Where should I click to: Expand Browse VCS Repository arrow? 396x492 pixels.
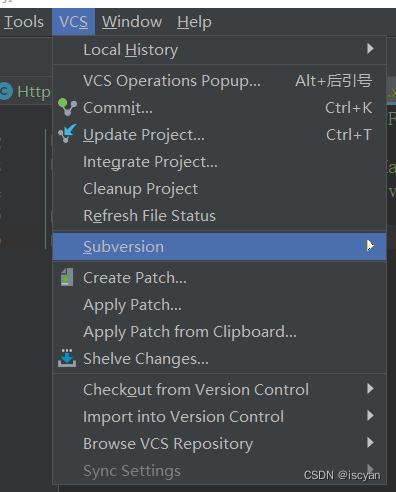(x=370, y=443)
